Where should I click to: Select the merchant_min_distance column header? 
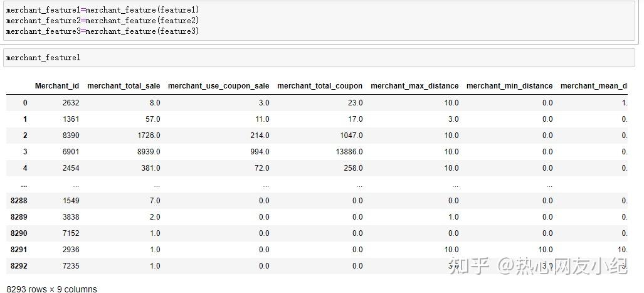(509, 86)
